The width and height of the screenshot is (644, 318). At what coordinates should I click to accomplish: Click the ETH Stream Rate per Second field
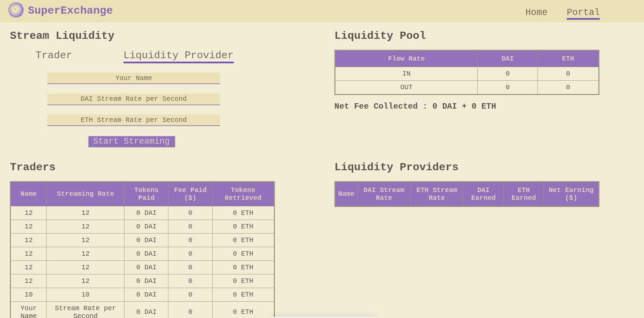(134, 120)
